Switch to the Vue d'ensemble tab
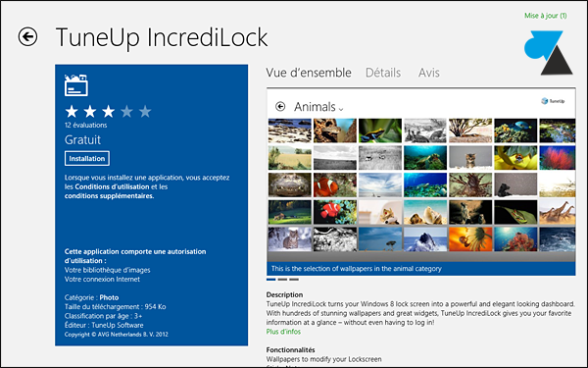The width and height of the screenshot is (588, 368). tap(309, 73)
